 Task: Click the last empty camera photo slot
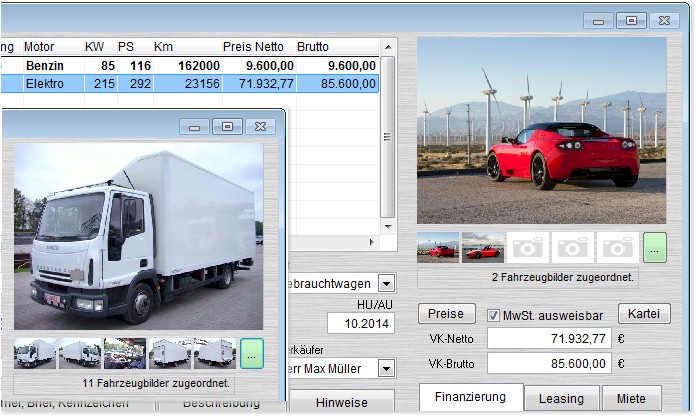point(617,247)
